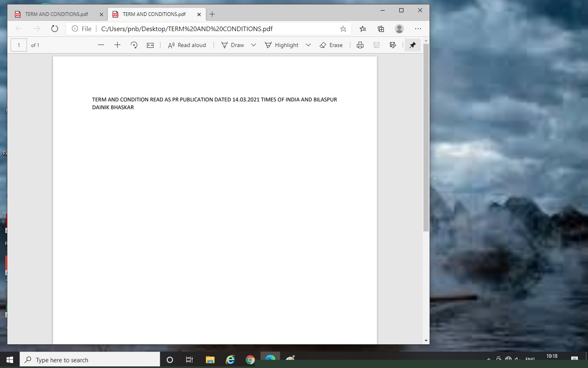Activate the Draw tool
Viewport: 588px width, 368px height.
[x=233, y=45]
